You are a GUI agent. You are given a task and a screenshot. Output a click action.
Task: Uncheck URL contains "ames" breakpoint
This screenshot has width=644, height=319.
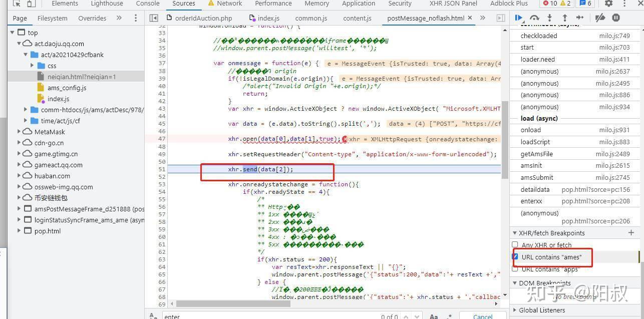pos(515,257)
